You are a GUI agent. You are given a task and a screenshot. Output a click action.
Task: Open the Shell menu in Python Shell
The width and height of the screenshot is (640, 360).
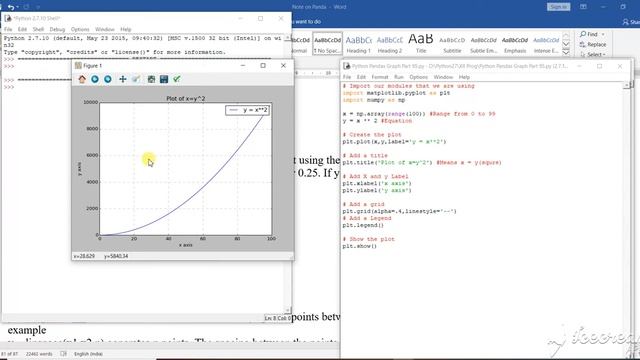[x=38, y=29]
